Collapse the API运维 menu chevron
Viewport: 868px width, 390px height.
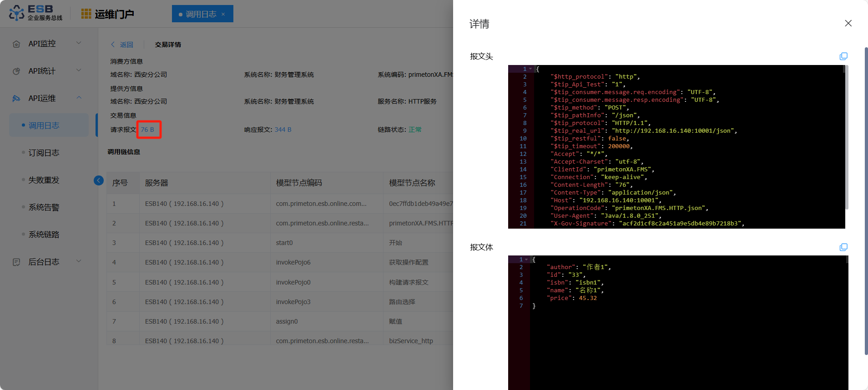(79, 98)
